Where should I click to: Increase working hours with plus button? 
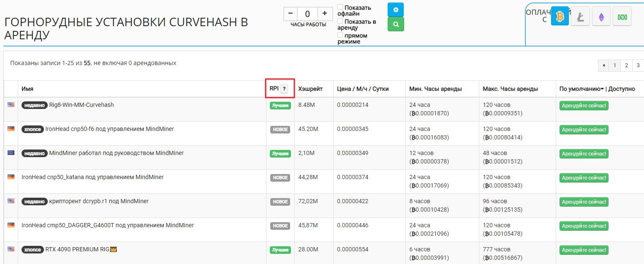[325, 14]
